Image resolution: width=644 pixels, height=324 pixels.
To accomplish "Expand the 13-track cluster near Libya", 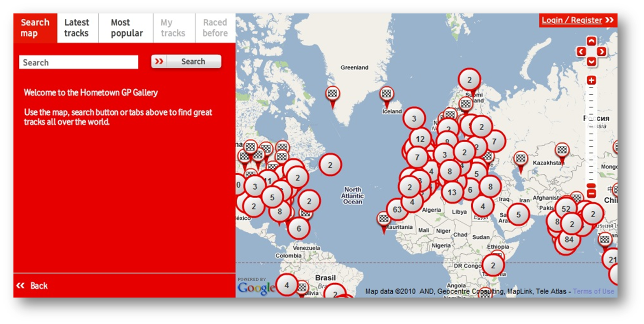I will 452,193.
